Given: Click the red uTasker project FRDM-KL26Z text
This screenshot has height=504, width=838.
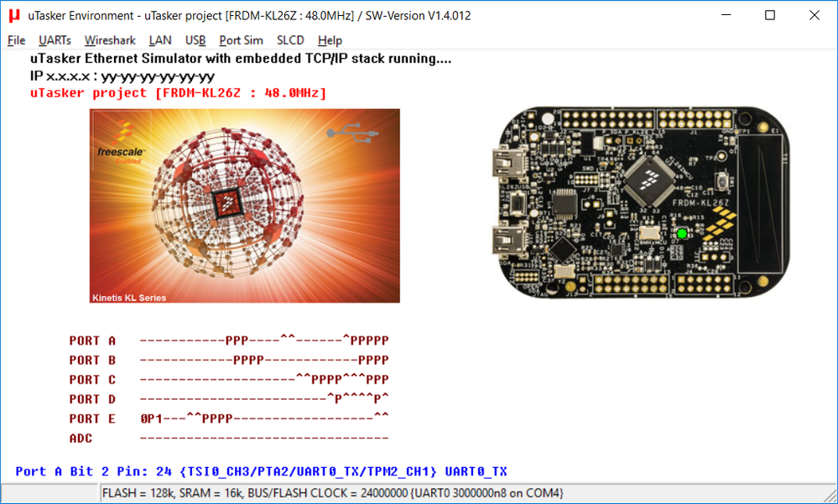Looking at the screenshot, I should click(x=178, y=93).
